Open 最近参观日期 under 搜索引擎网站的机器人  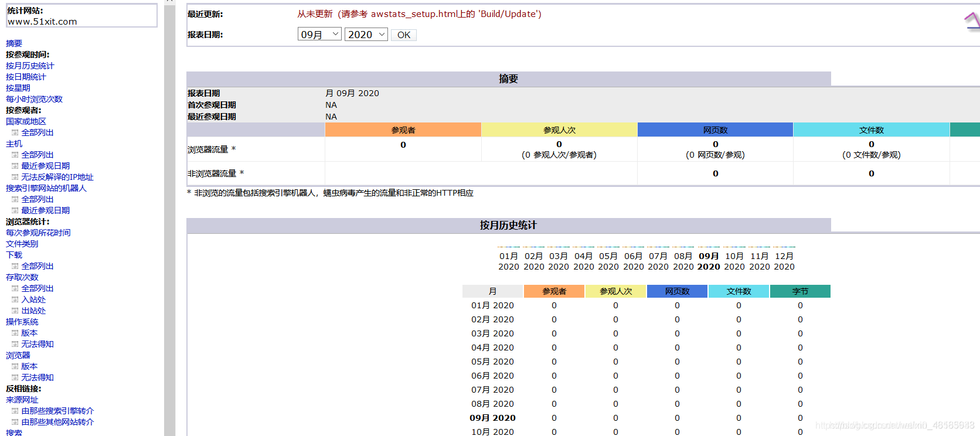pos(46,210)
